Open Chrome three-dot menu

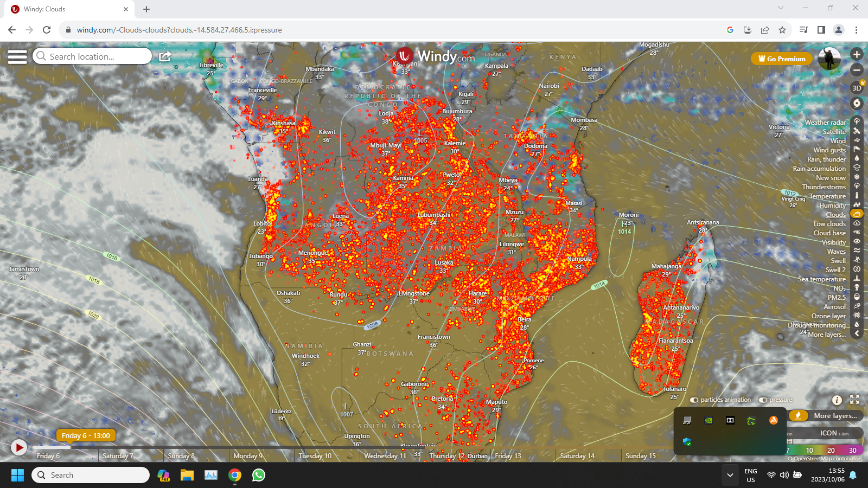click(856, 30)
